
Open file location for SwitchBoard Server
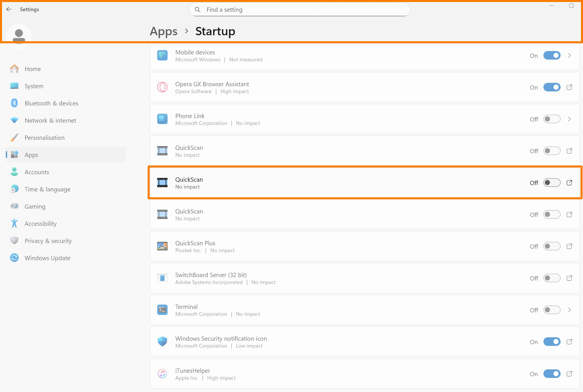click(570, 278)
